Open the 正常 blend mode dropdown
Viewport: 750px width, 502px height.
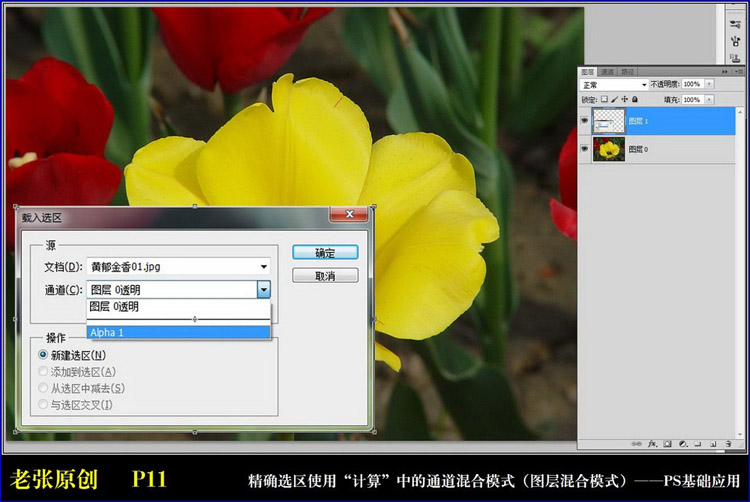[612, 85]
